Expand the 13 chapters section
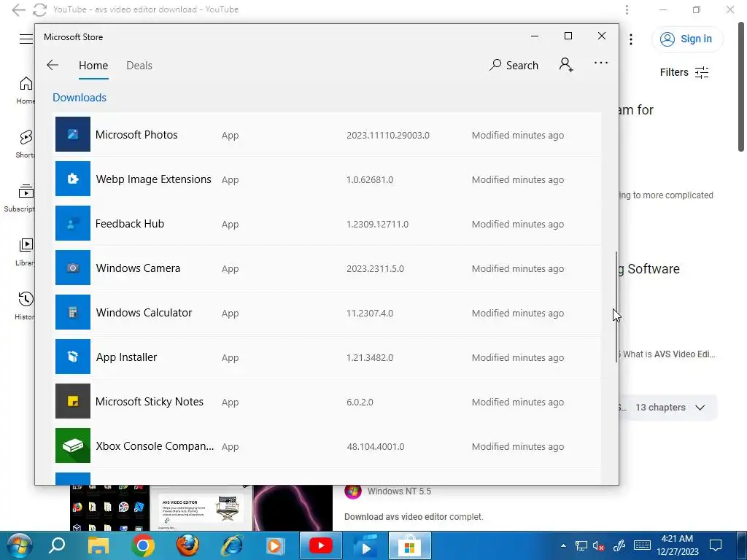This screenshot has width=747, height=560. [x=670, y=408]
